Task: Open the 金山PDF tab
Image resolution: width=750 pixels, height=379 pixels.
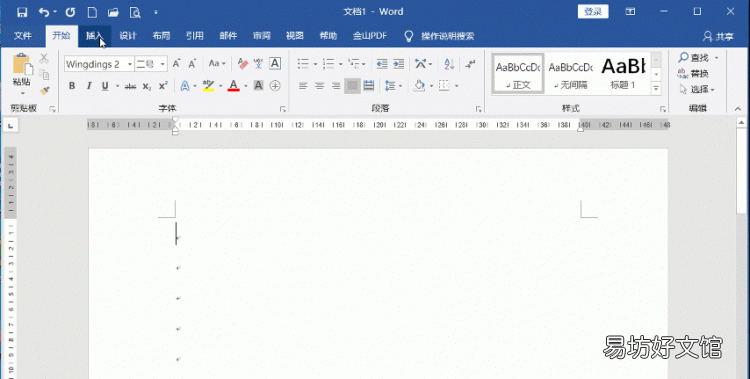Action: coord(370,36)
